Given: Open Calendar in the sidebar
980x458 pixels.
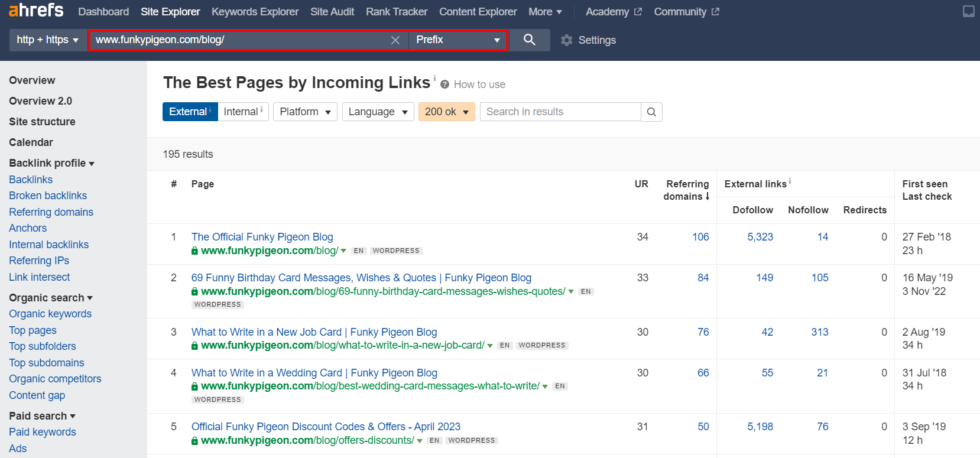Looking at the screenshot, I should pyautogui.click(x=31, y=142).
